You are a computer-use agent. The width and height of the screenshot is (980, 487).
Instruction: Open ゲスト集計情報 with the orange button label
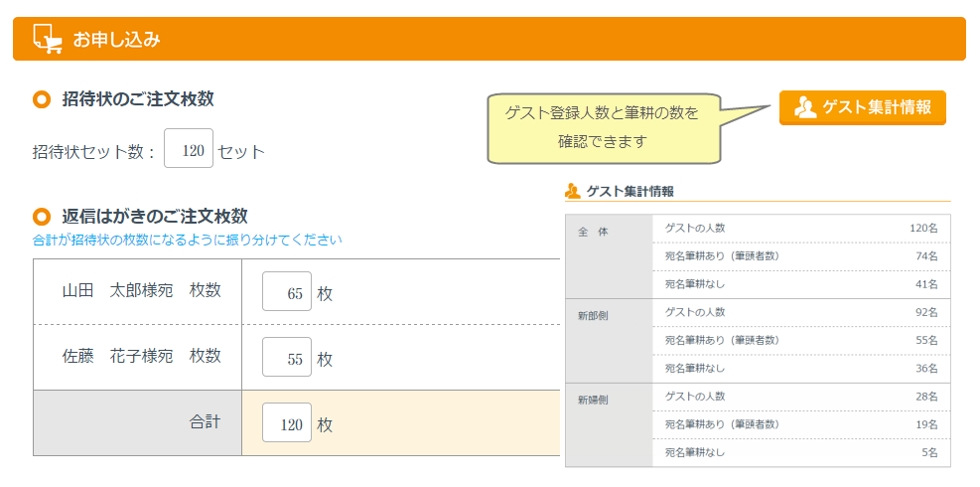click(x=876, y=107)
